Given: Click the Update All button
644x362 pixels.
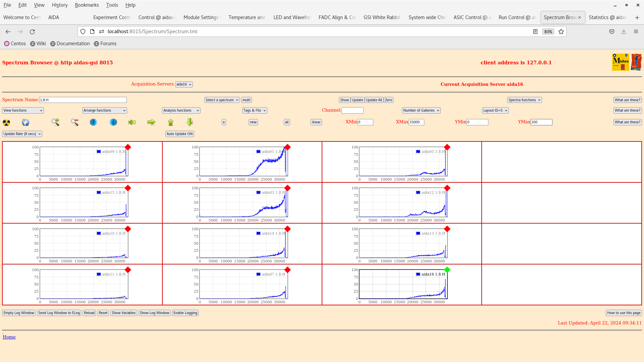Looking at the screenshot, I should [374, 100].
